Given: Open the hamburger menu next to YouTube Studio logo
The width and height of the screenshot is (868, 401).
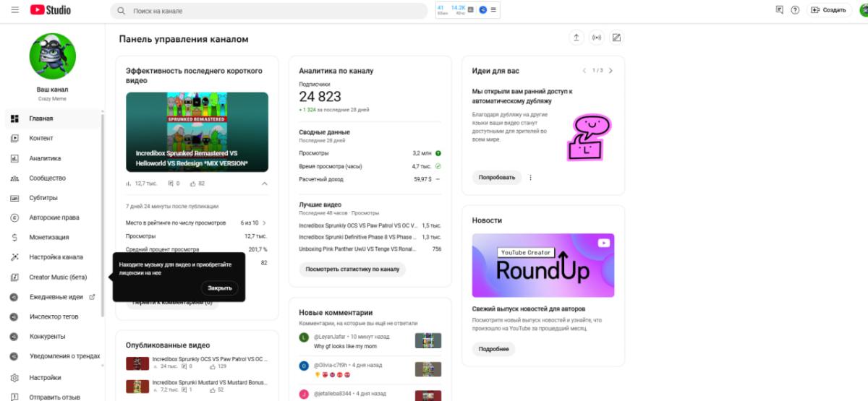Looking at the screenshot, I should click(14, 10).
